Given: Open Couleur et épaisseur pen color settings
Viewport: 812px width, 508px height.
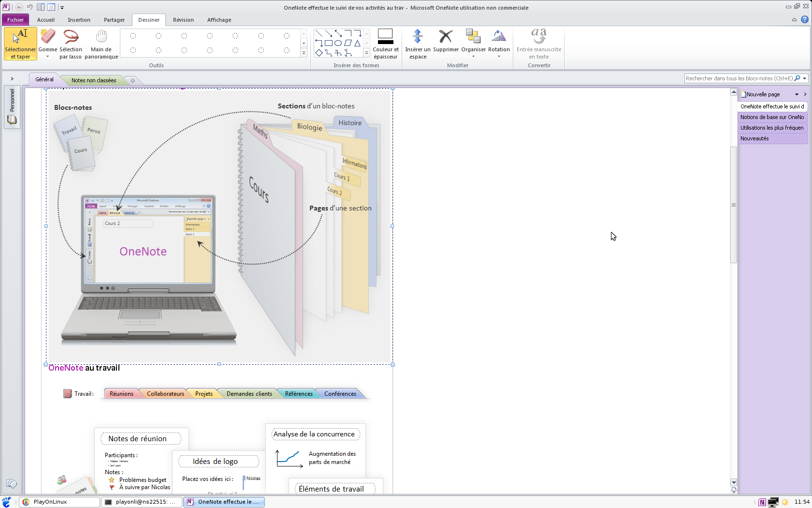Looking at the screenshot, I should (x=386, y=43).
